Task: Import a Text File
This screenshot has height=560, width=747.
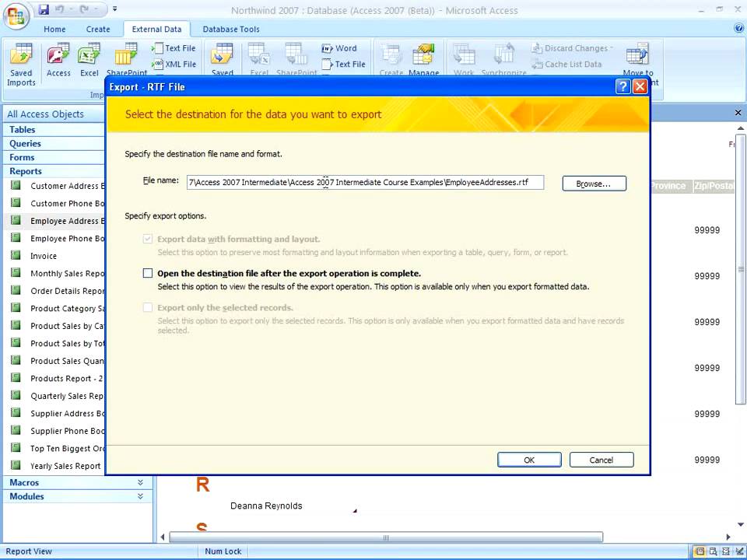Action: click(174, 48)
